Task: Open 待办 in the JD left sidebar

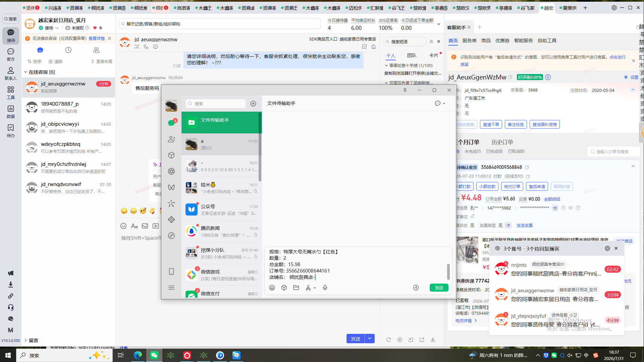Action: point(11,131)
